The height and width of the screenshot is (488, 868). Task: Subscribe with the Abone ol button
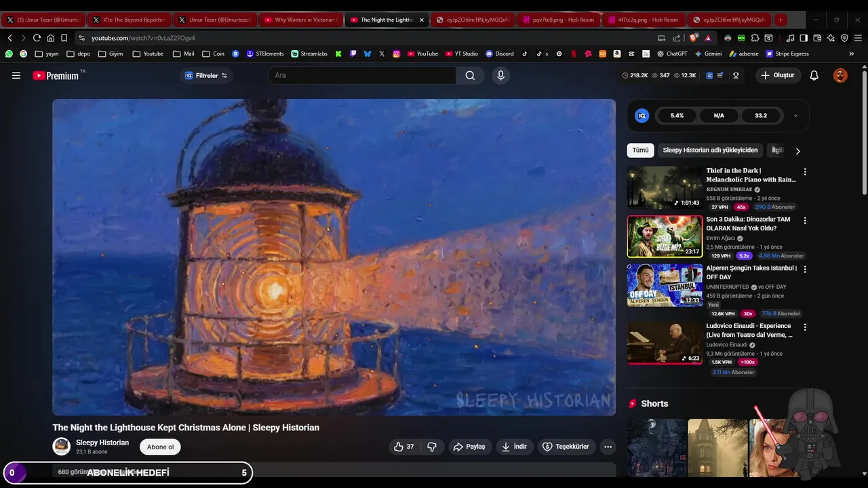pos(161,447)
